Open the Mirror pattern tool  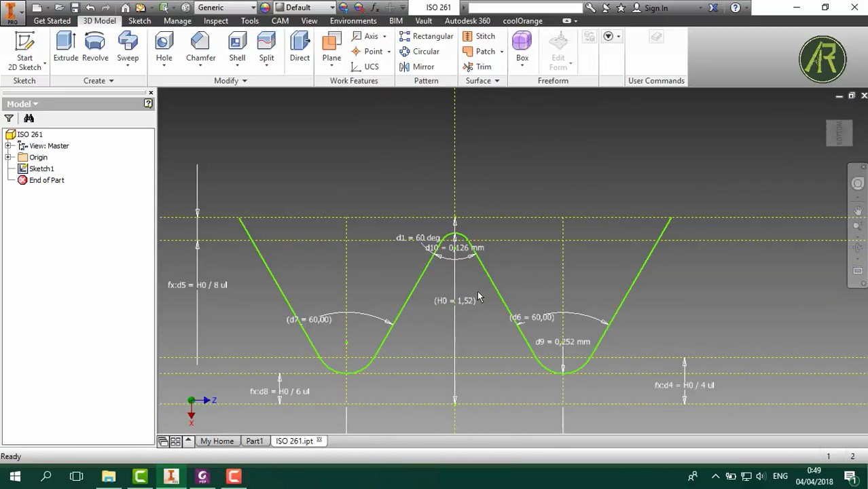421,67
